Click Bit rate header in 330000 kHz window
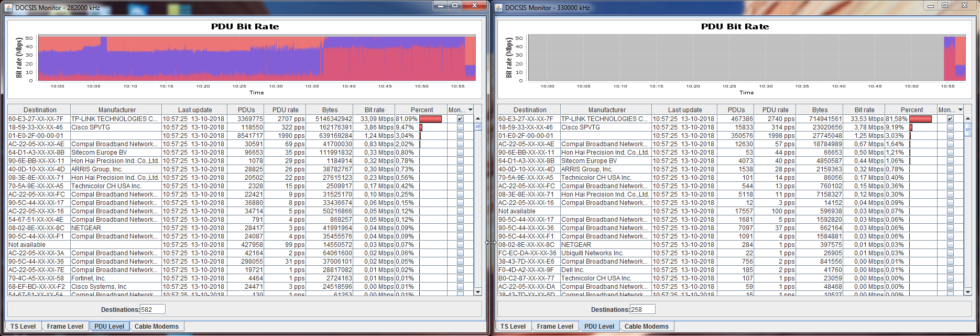This screenshot has height=336, width=980. point(865,110)
